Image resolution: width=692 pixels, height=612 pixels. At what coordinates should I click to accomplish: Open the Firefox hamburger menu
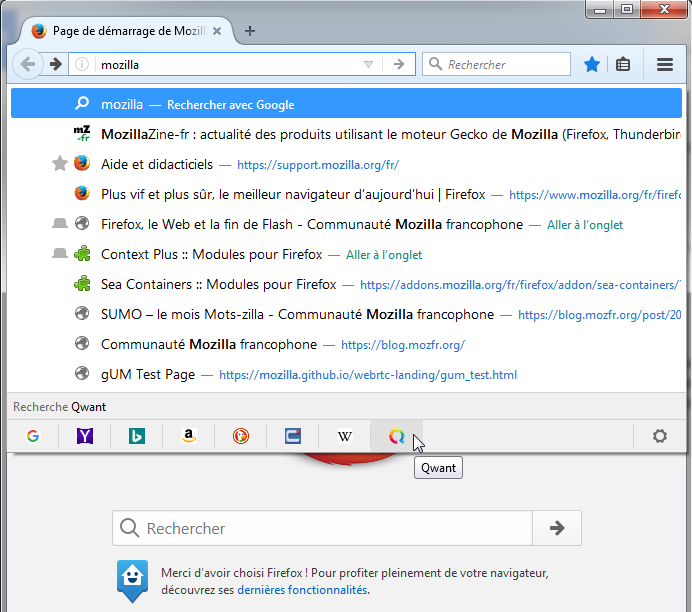pos(665,64)
